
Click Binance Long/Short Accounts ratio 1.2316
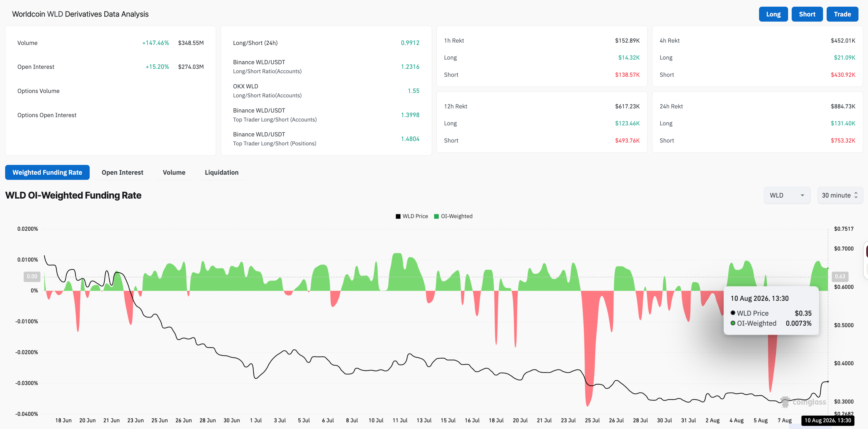pyautogui.click(x=410, y=67)
